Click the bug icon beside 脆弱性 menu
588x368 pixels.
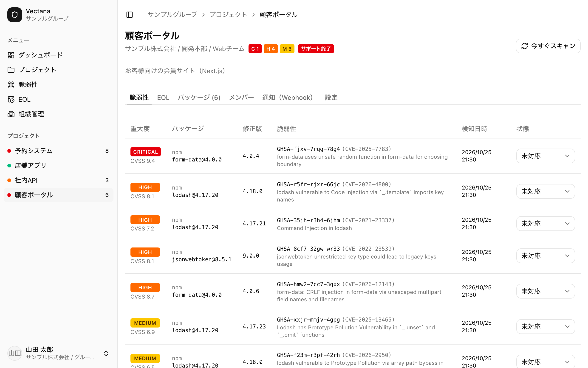click(11, 84)
